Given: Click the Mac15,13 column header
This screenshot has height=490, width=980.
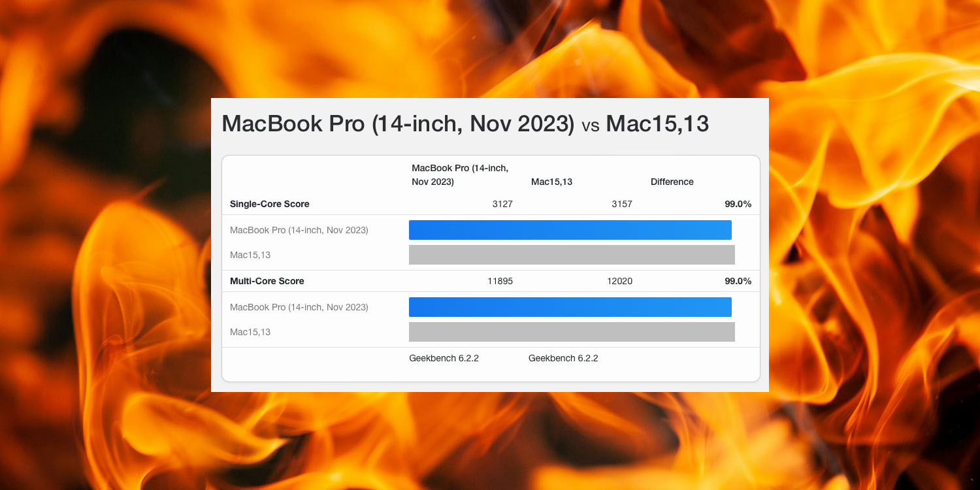Looking at the screenshot, I should [551, 182].
